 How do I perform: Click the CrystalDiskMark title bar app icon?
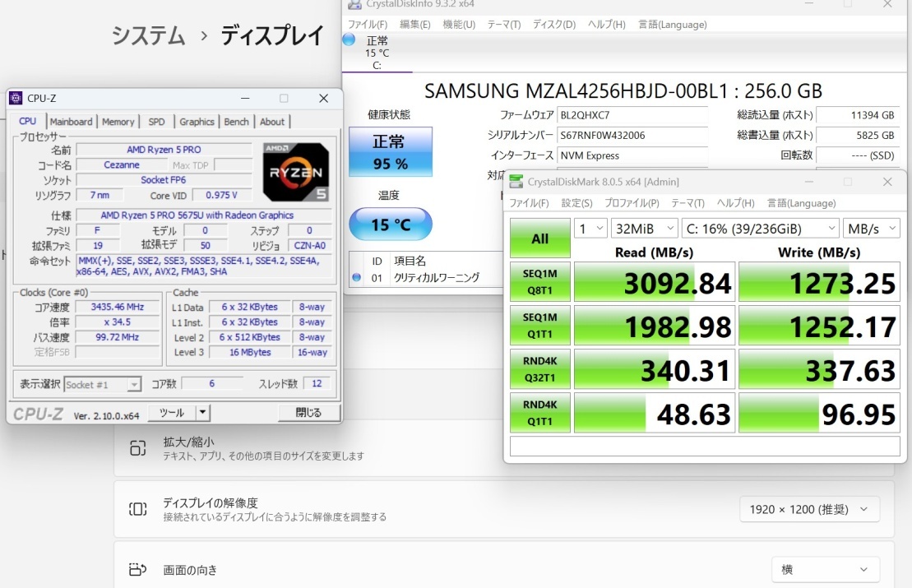point(516,182)
